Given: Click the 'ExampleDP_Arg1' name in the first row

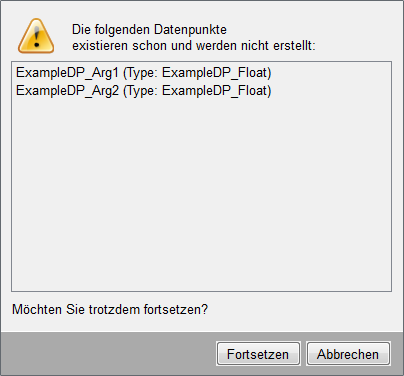Looking at the screenshot, I should pos(67,73).
